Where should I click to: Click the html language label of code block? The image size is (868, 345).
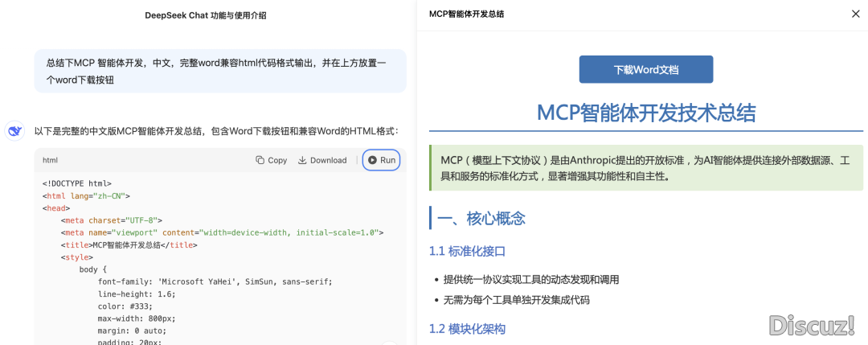[51, 160]
